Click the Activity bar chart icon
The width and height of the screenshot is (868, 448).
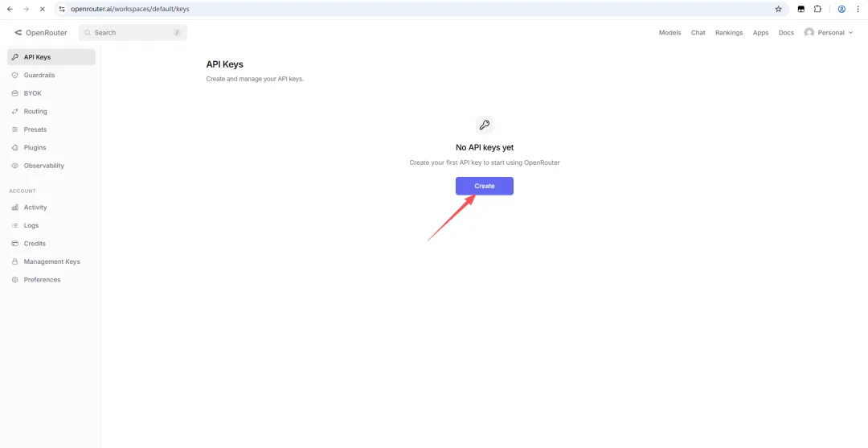coord(15,208)
